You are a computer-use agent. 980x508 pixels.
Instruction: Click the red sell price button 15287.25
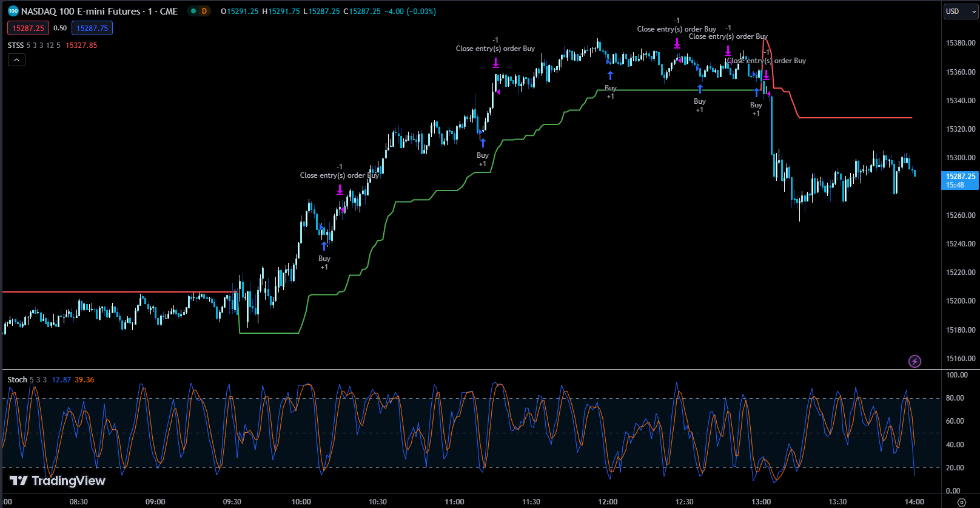[28, 28]
